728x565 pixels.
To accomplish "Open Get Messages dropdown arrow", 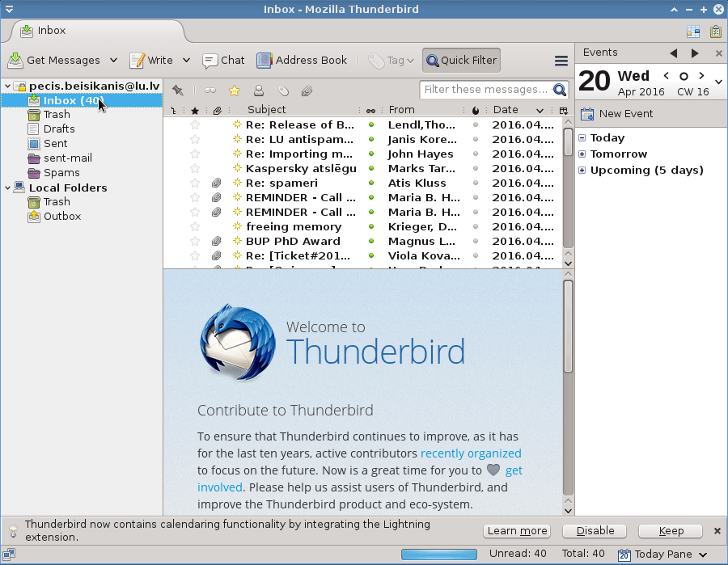I will coord(113,61).
